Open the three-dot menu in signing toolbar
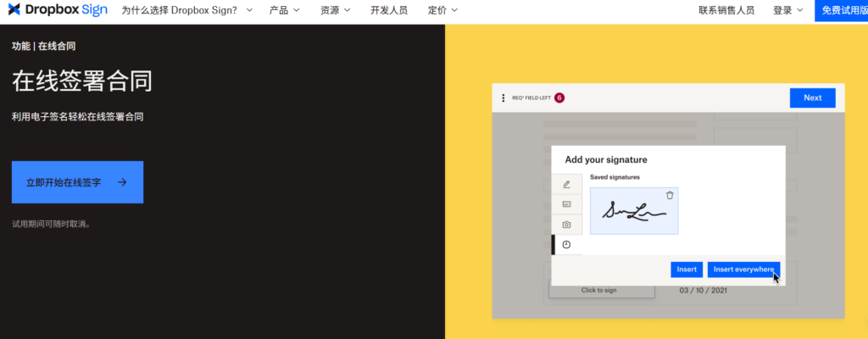The width and height of the screenshot is (868, 339). tap(504, 98)
